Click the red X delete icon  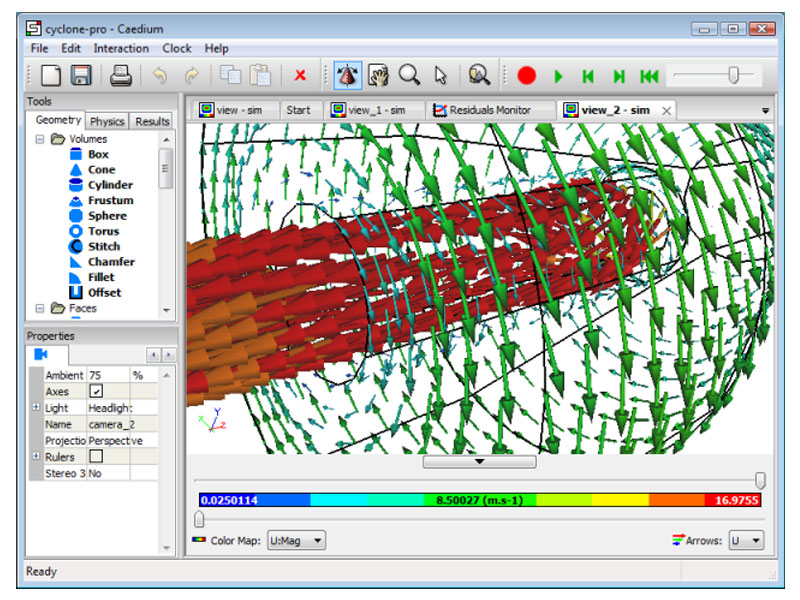pos(300,75)
